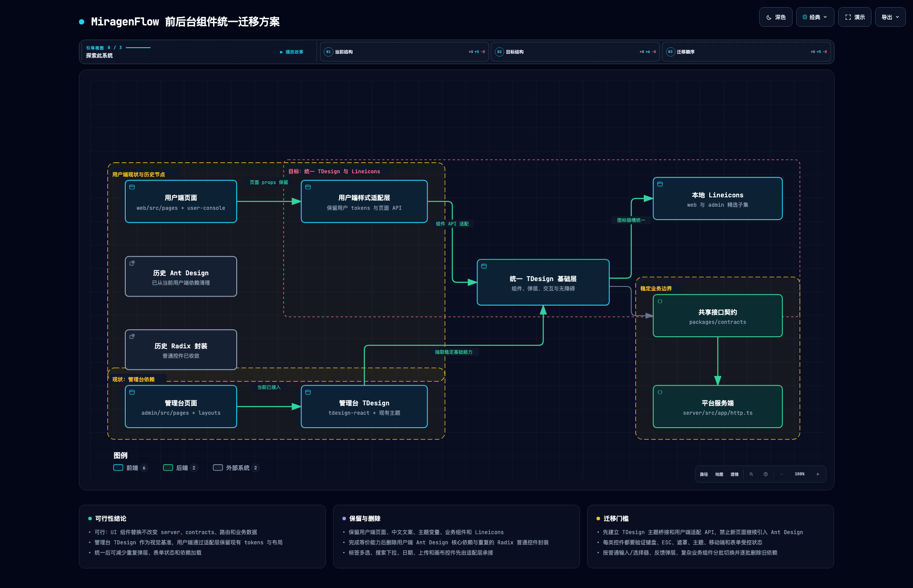Select the 用户端页面 node
The image size is (913, 588).
[181, 201]
